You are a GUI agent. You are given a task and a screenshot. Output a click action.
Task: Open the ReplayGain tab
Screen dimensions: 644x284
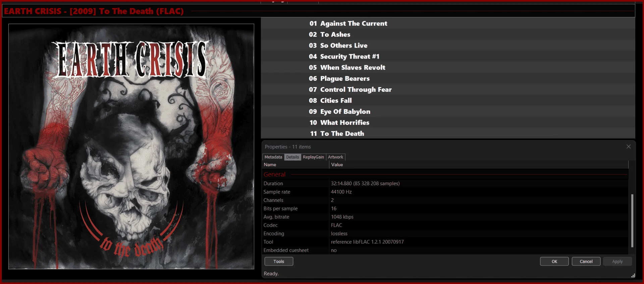click(313, 157)
